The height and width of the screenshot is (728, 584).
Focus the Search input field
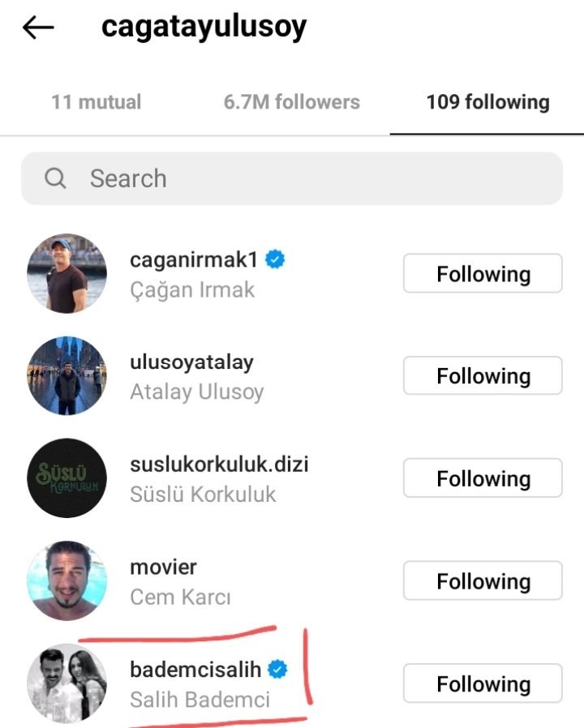pos(308,178)
